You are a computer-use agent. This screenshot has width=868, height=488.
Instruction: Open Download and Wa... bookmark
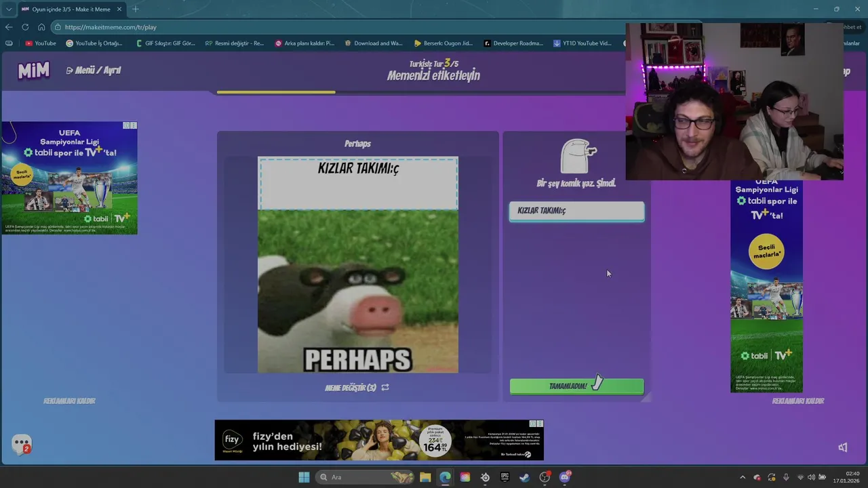pos(374,43)
